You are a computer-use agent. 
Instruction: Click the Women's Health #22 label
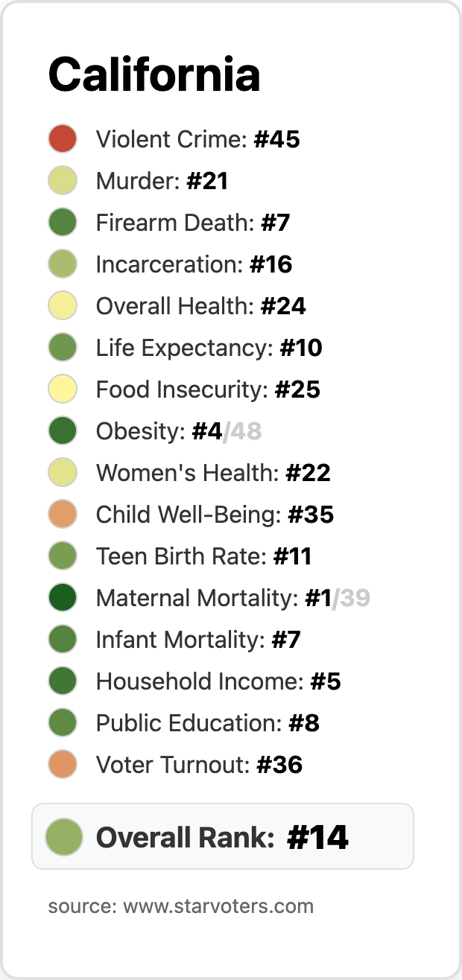(213, 473)
